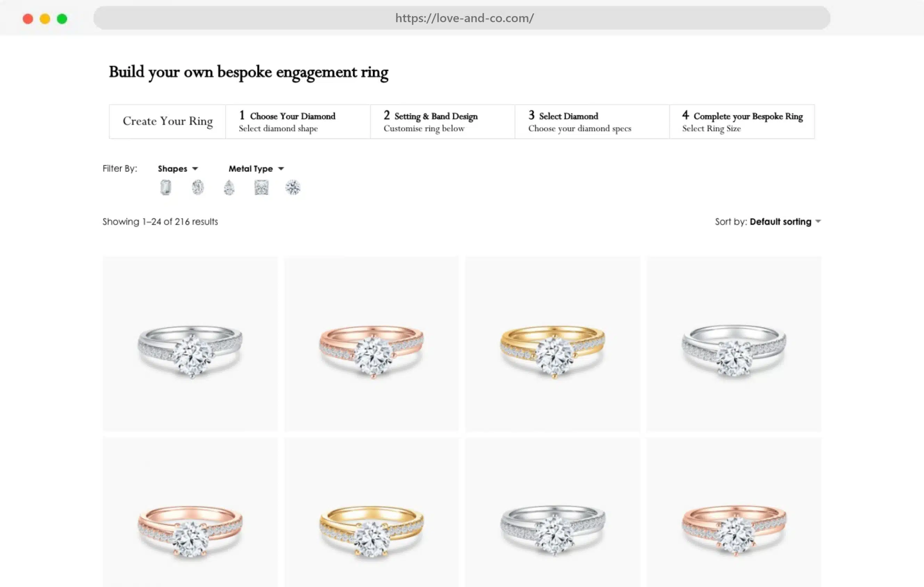Filter by emerald-cut diamond shape
This screenshot has width=924, height=587.
[x=165, y=187]
